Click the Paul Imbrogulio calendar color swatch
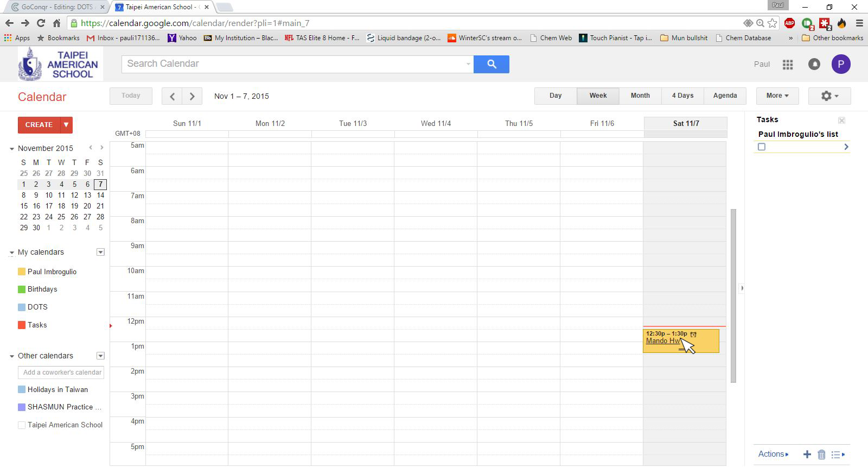 pos(22,272)
